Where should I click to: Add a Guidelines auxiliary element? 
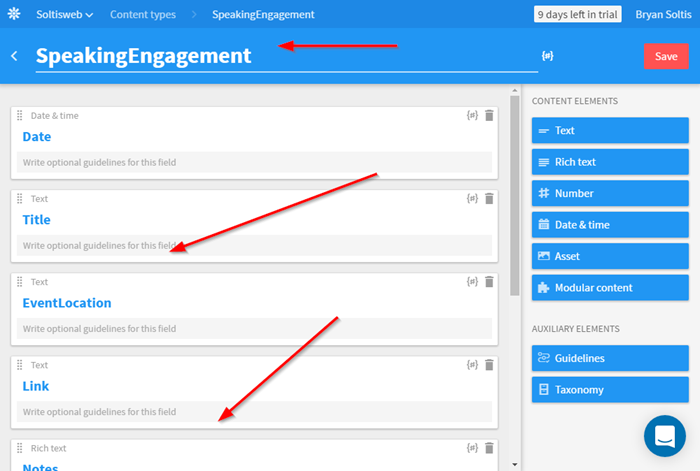pyautogui.click(x=610, y=358)
